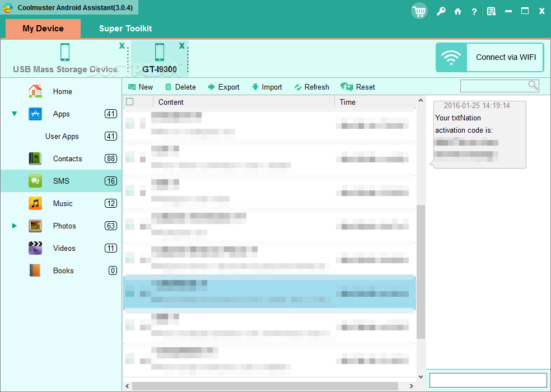Image resolution: width=551 pixels, height=392 pixels.
Task: Click the Apps store icon
Action: [x=35, y=114]
